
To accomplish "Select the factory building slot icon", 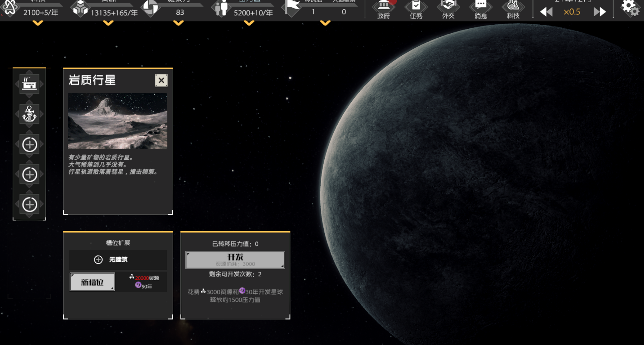I will 30,84.
